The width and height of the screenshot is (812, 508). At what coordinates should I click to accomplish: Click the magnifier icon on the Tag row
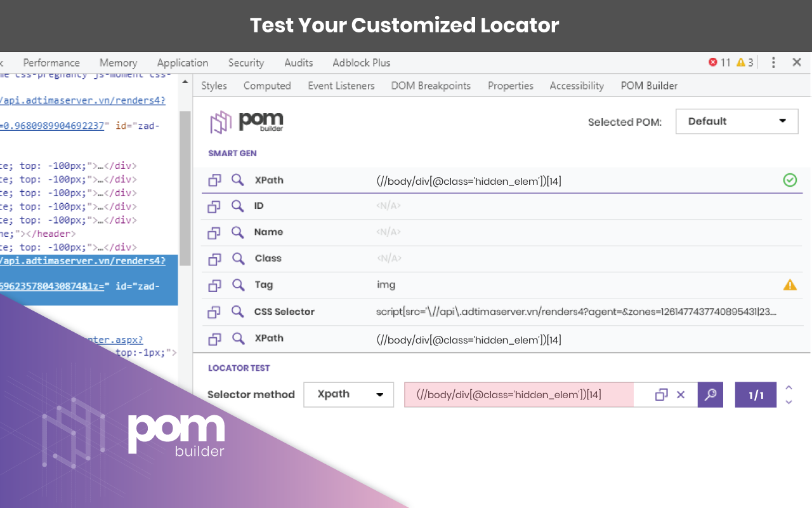pyautogui.click(x=237, y=285)
